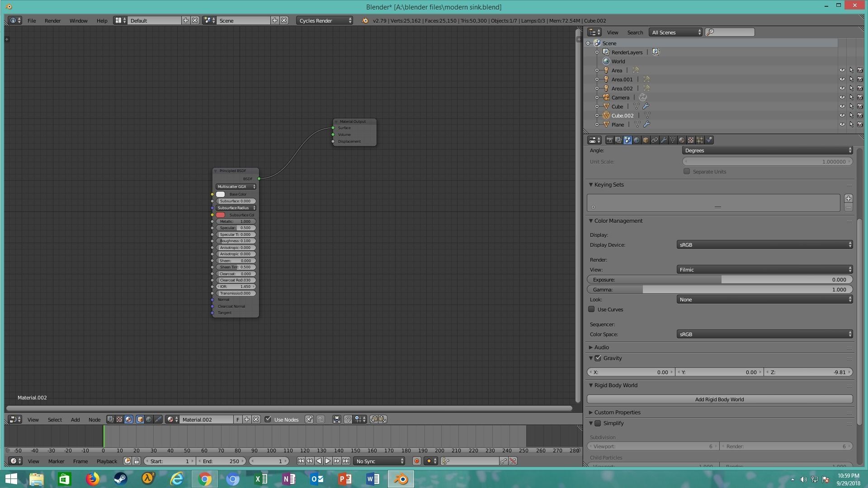Open the World properties tab
Screen dimensions: 868x488
(x=637, y=140)
